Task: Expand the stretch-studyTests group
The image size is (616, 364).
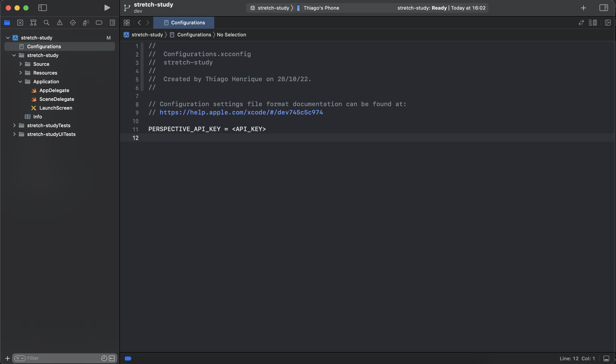Action: 14,125
